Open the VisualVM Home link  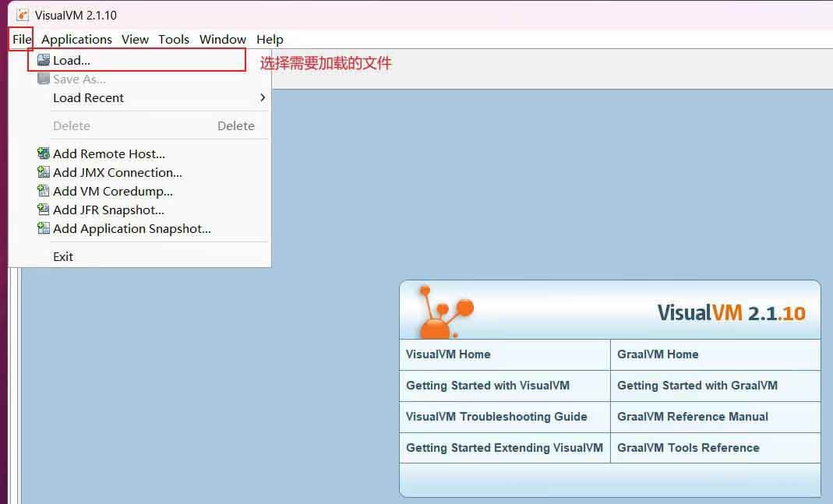[448, 354]
